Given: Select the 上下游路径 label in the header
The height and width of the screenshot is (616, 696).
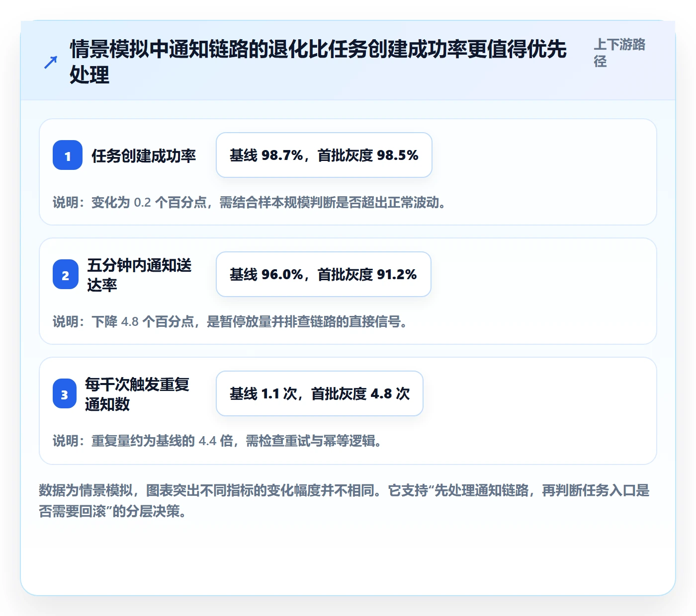Looking at the screenshot, I should point(619,53).
